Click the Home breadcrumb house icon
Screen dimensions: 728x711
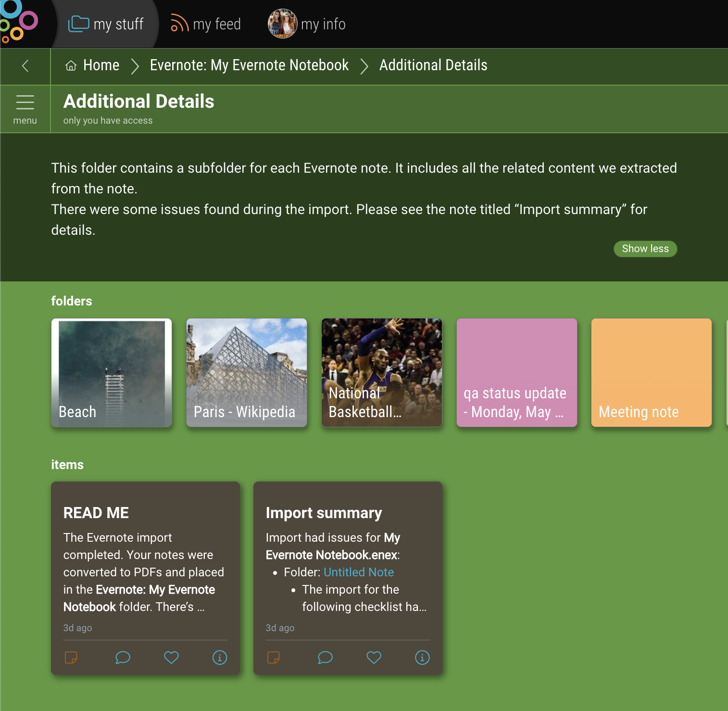click(x=71, y=65)
